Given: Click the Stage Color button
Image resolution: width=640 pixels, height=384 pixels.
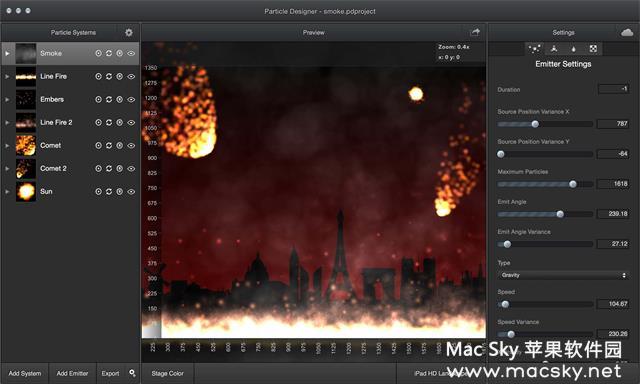Looking at the screenshot, I should [167, 373].
